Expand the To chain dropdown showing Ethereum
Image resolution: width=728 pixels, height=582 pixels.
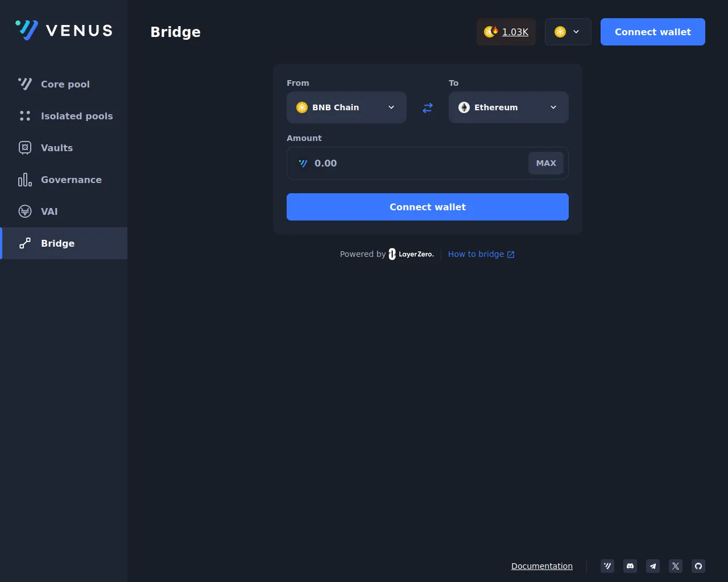point(508,107)
